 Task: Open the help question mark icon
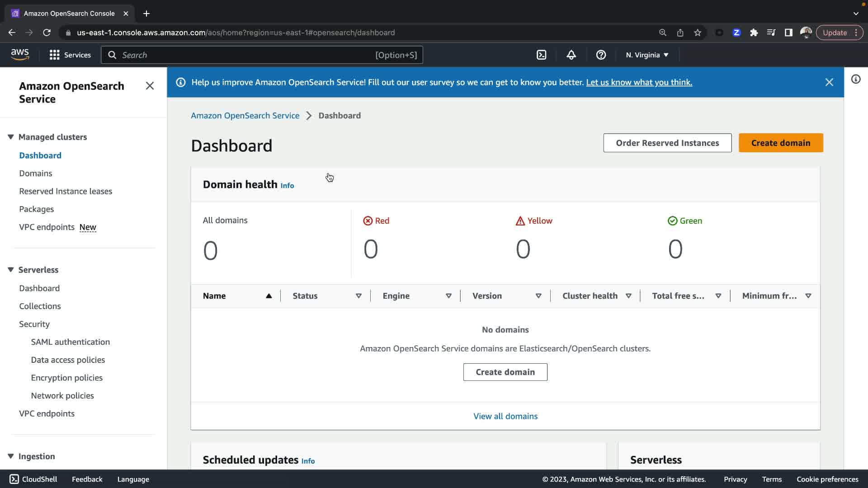[x=601, y=55]
